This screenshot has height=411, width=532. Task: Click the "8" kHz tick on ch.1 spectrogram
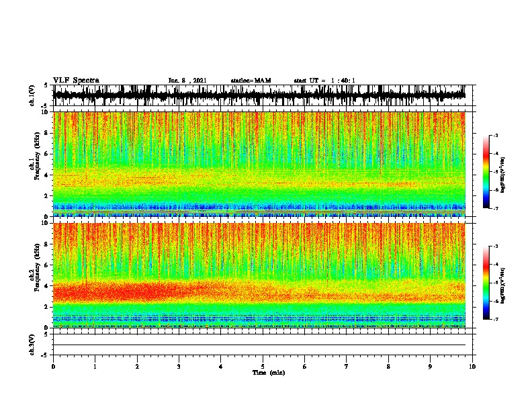[x=48, y=133]
